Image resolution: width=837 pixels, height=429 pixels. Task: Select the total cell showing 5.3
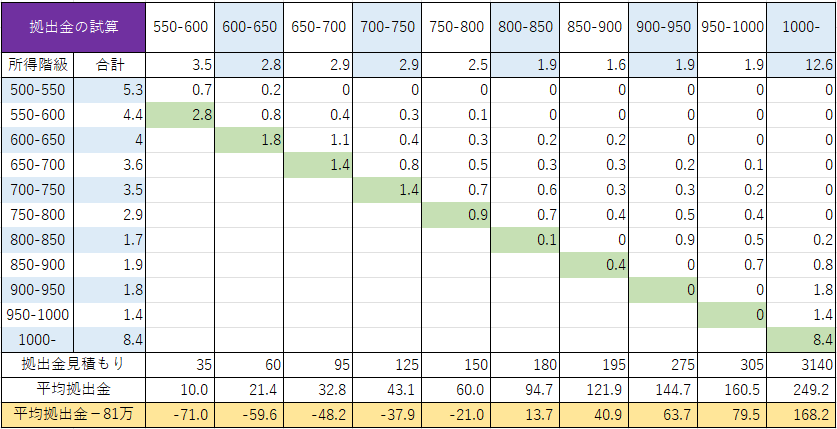[111, 90]
